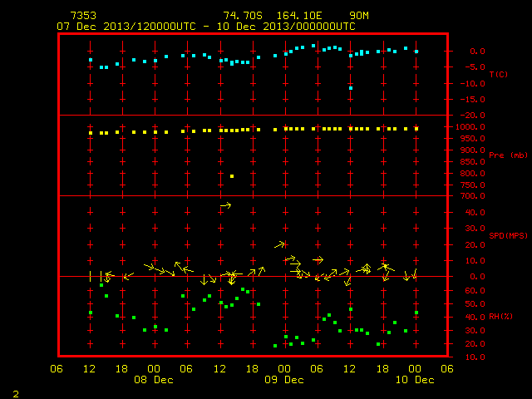Click the wind arrow above 40 MPS
Image resolution: width=532 pixels, height=399 pixels.
click(x=225, y=205)
